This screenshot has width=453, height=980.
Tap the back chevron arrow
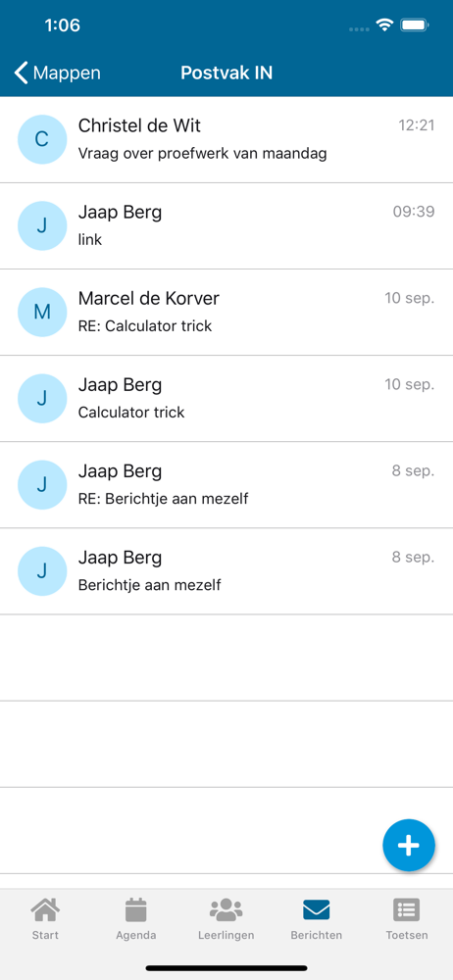[x=22, y=73]
